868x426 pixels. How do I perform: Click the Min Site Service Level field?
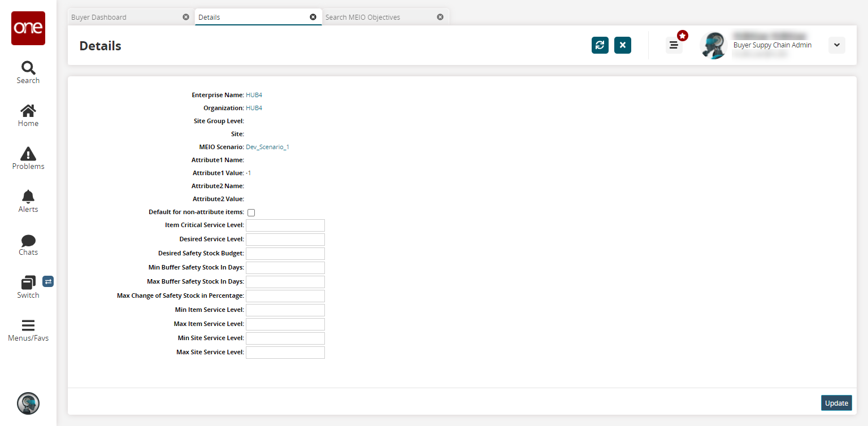(x=285, y=338)
